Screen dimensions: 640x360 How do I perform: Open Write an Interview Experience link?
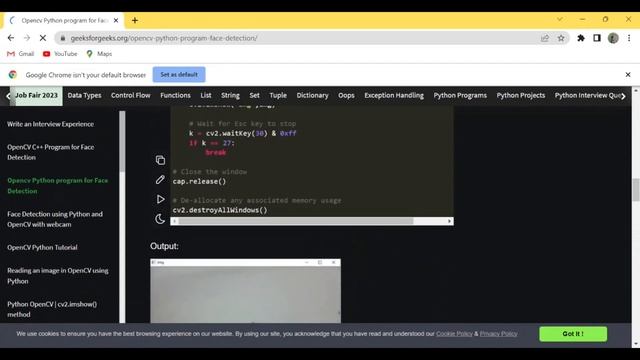point(50,124)
